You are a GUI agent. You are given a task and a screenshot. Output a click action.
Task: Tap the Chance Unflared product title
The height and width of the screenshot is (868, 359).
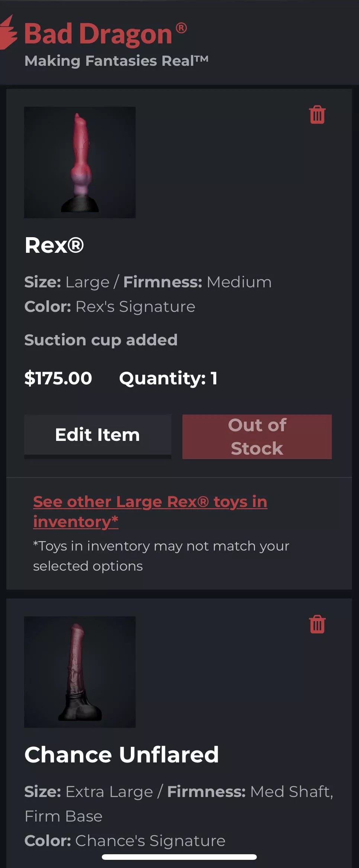tap(122, 755)
